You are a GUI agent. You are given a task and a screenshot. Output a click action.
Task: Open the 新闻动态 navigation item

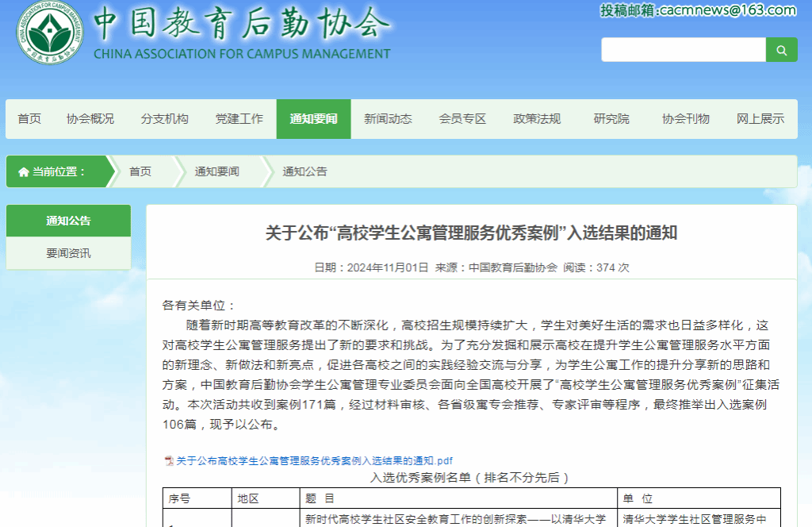pos(388,119)
